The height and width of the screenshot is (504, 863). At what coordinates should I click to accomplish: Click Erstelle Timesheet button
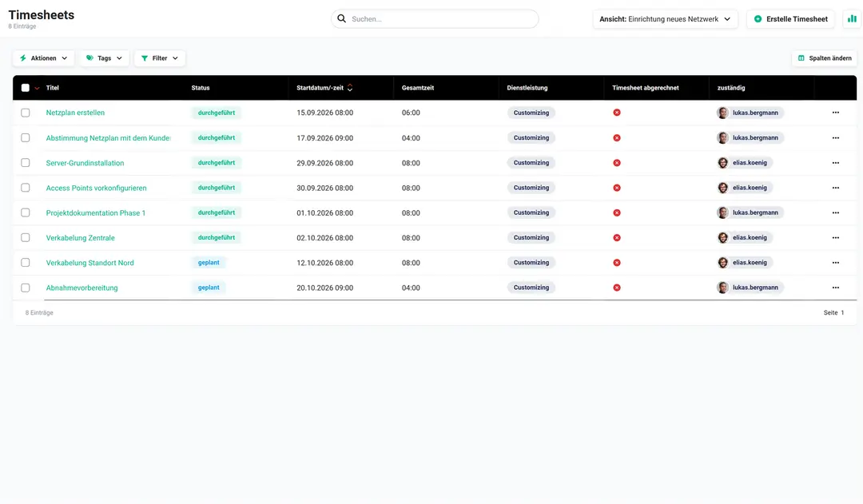pyautogui.click(x=791, y=18)
